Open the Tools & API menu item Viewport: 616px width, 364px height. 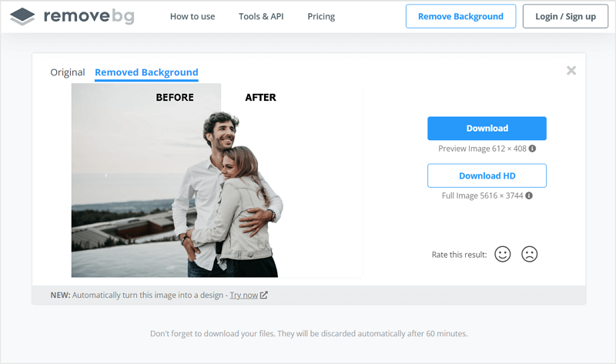261,16
